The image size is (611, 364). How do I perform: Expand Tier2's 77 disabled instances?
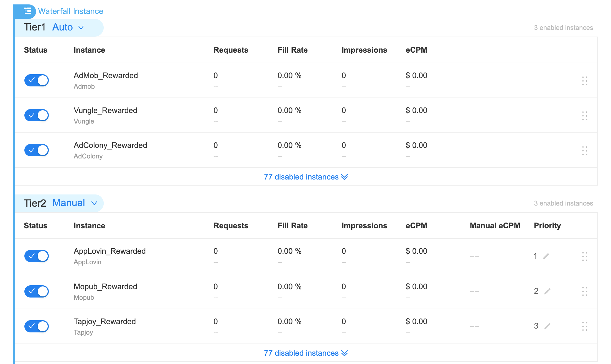tap(306, 353)
